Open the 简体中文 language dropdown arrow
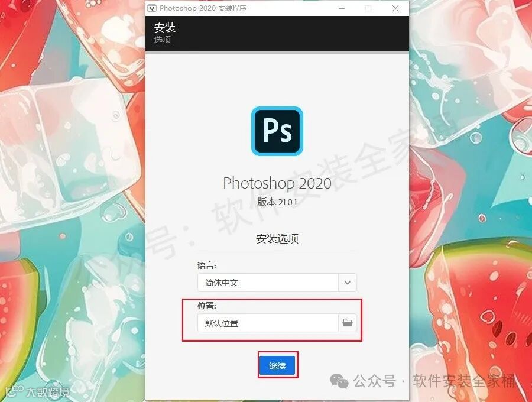532x402 pixels. click(x=348, y=282)
